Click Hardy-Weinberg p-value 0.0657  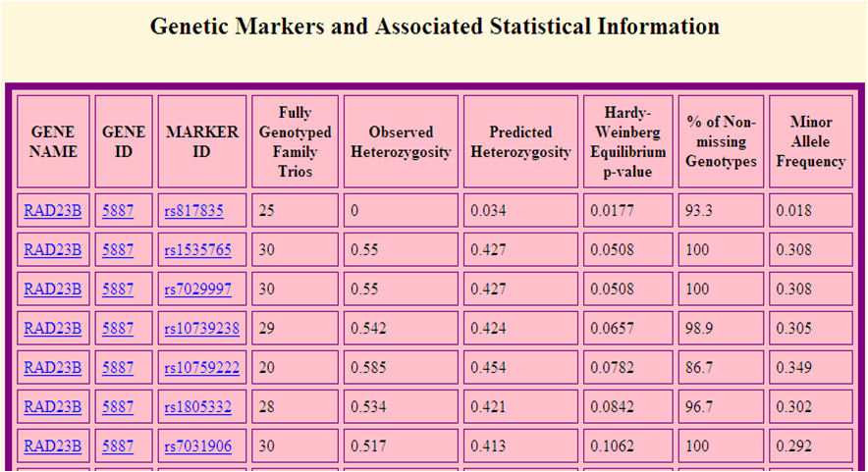(x=612, y=328)
